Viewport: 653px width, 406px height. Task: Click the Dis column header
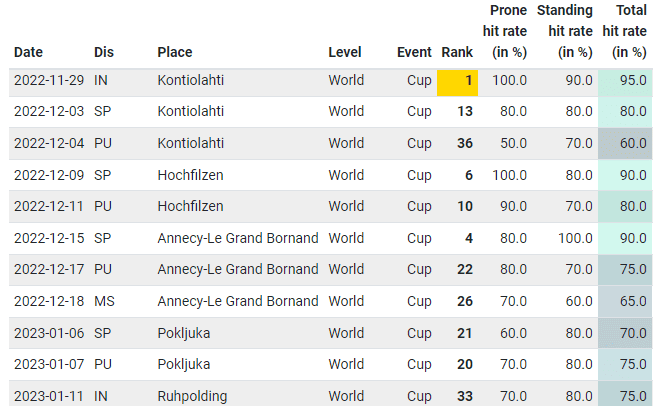coord(103,52)
